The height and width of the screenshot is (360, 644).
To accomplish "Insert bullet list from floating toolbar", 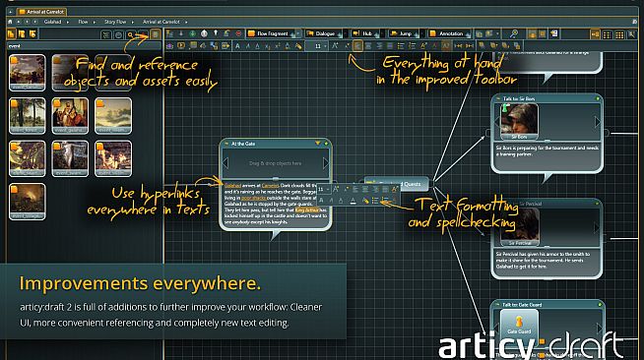I will 374,201.
